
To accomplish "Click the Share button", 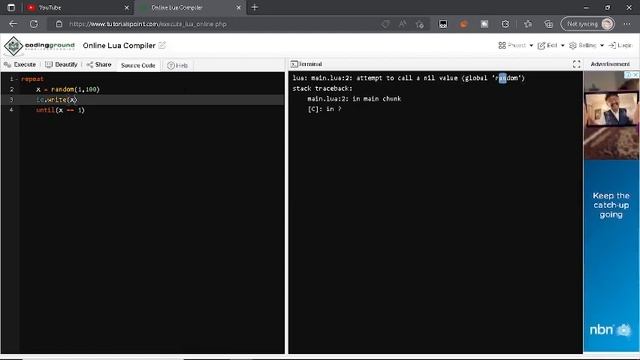I will tap(99, 64).
